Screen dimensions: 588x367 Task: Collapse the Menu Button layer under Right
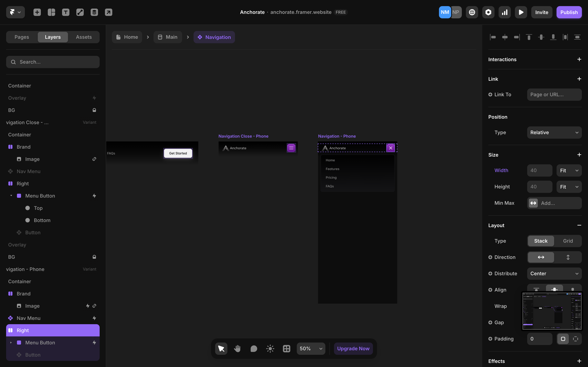pos(11,196)
